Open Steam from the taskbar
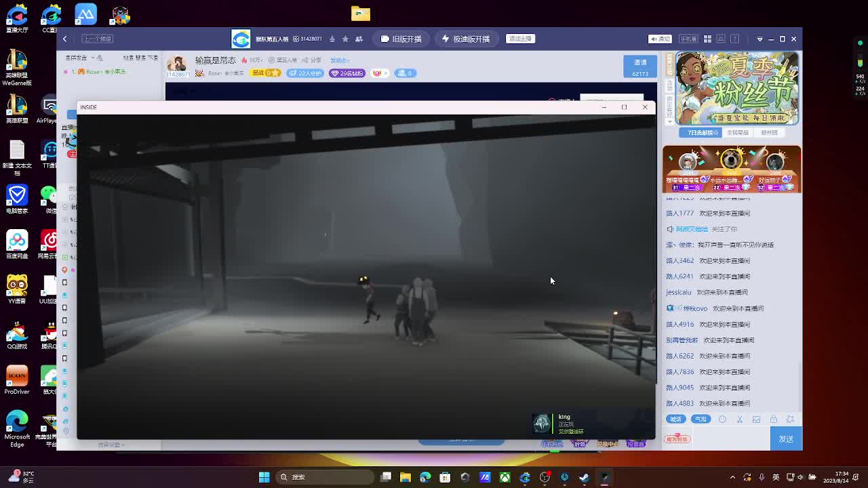 584,477
